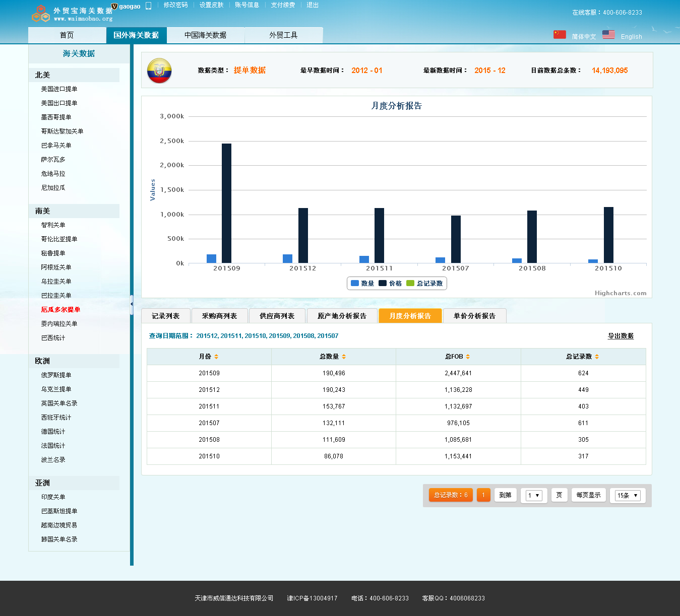Toggle 数量 series in chart legend
The height and width of the screenshot is (616, 680).
point(362,284)
